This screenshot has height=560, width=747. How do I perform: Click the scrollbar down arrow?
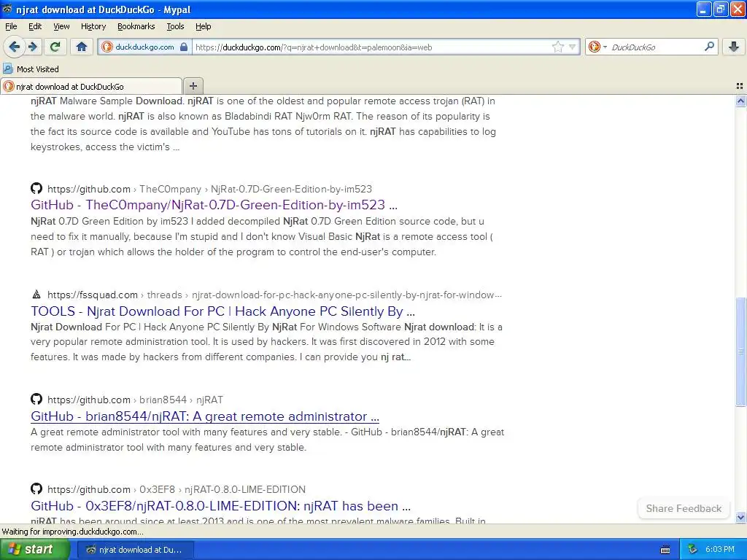740,517
